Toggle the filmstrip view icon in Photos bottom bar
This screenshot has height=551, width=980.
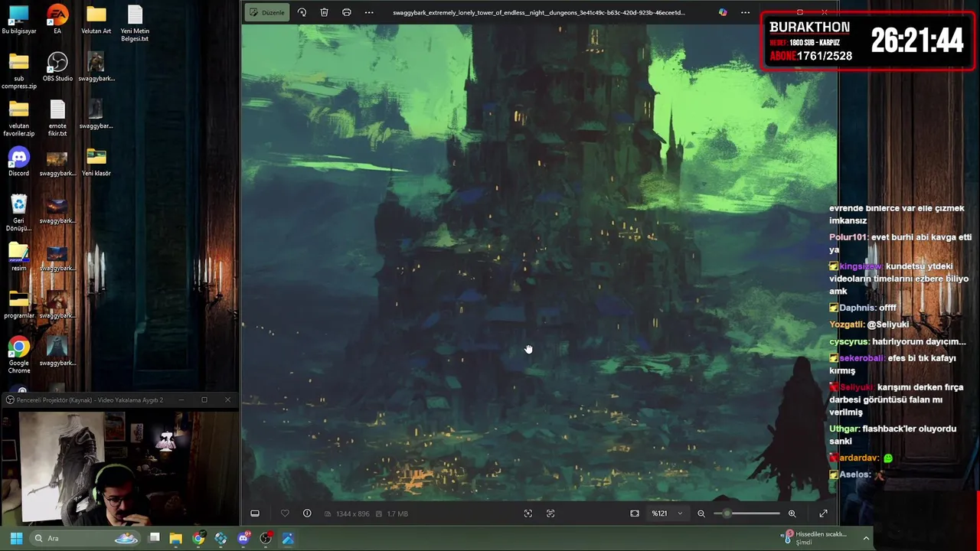coord(255,514)
